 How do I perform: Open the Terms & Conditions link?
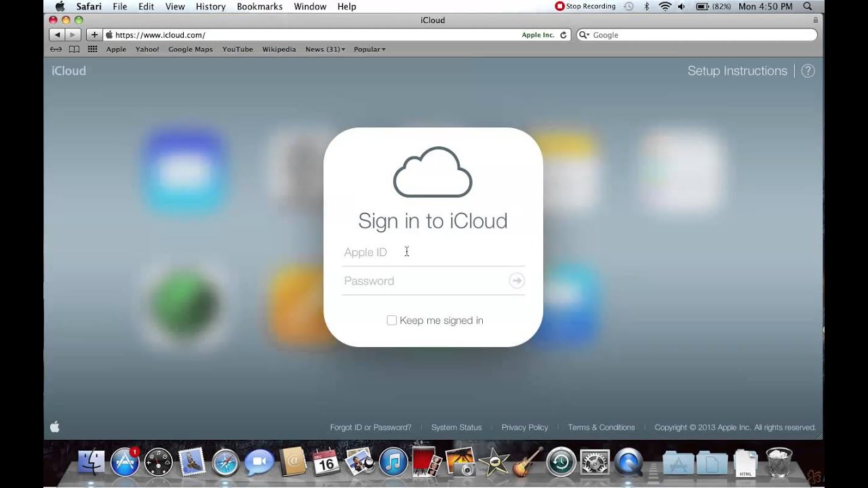click(x=601, y=428)
